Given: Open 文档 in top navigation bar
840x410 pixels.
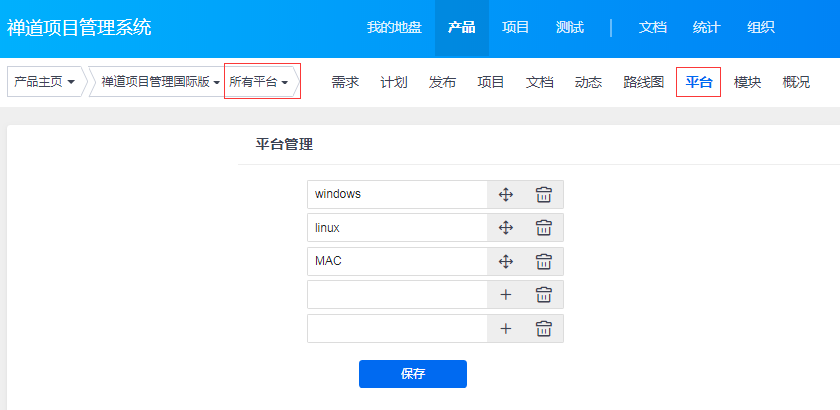Looking at the screenshot, I should point(652,27).
